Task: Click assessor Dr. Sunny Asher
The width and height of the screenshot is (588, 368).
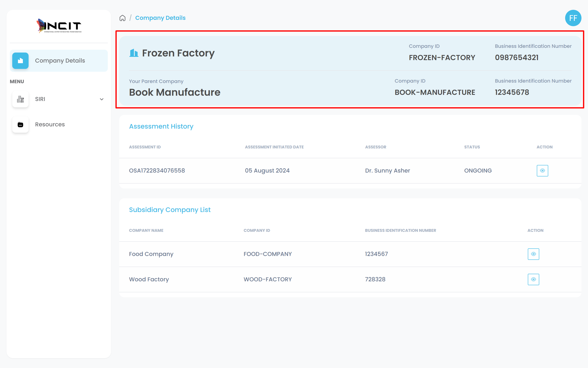Action: [388, 171]
